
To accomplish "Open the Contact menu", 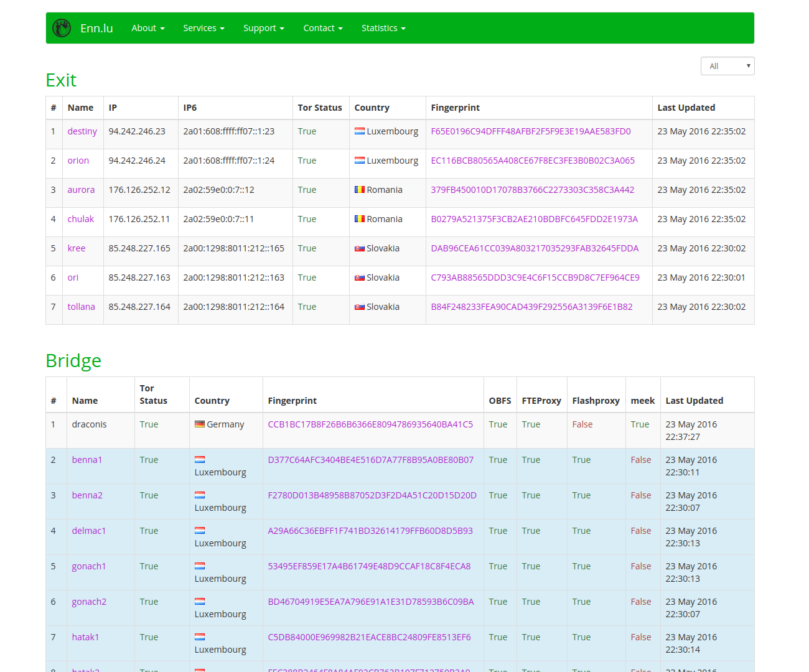I will click(x=323, y=28).
